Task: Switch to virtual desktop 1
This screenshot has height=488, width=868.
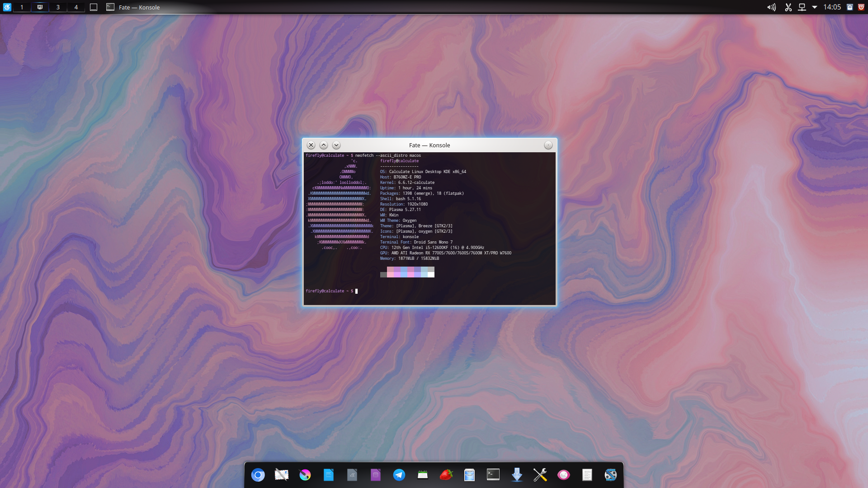Action: tap(22, 7)
